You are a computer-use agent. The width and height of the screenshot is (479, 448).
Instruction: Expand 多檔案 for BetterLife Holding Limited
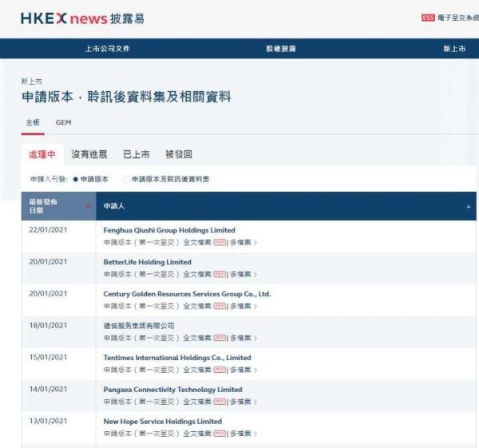pyautogui.click(x=243, y=274)
